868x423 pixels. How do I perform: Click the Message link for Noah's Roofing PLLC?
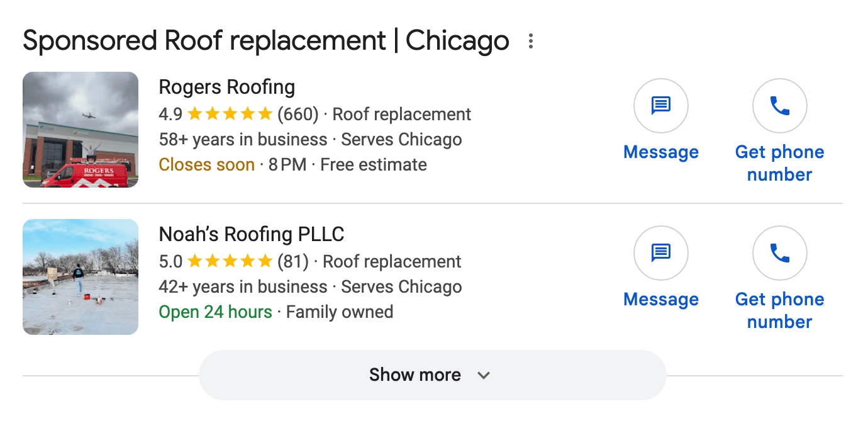pyautogui.click(x=660, y=299)
